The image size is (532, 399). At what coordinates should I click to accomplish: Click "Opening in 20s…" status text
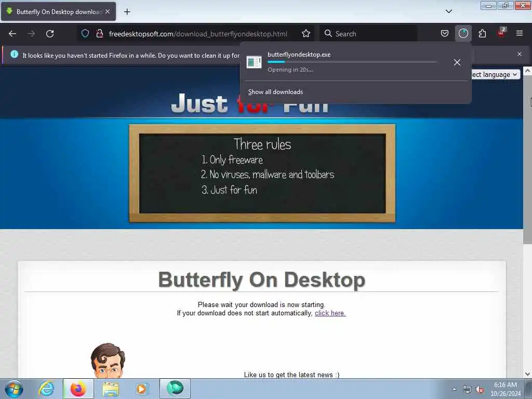point(290,70)
